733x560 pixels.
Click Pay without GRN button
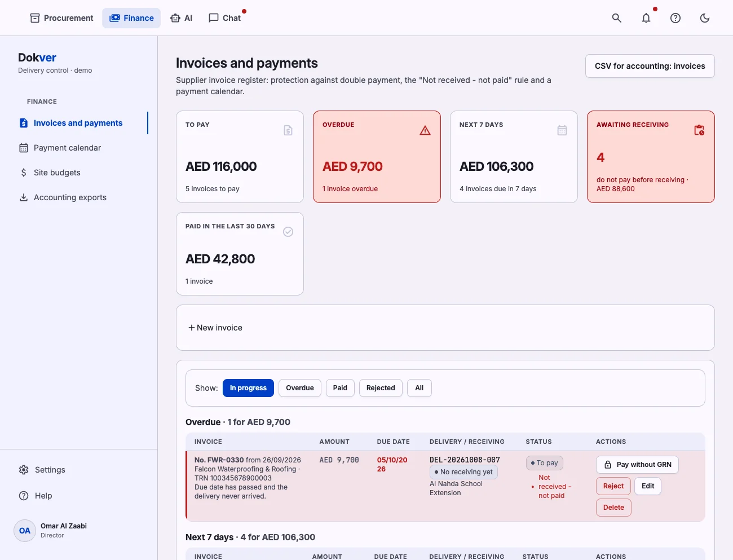(637, 465)
